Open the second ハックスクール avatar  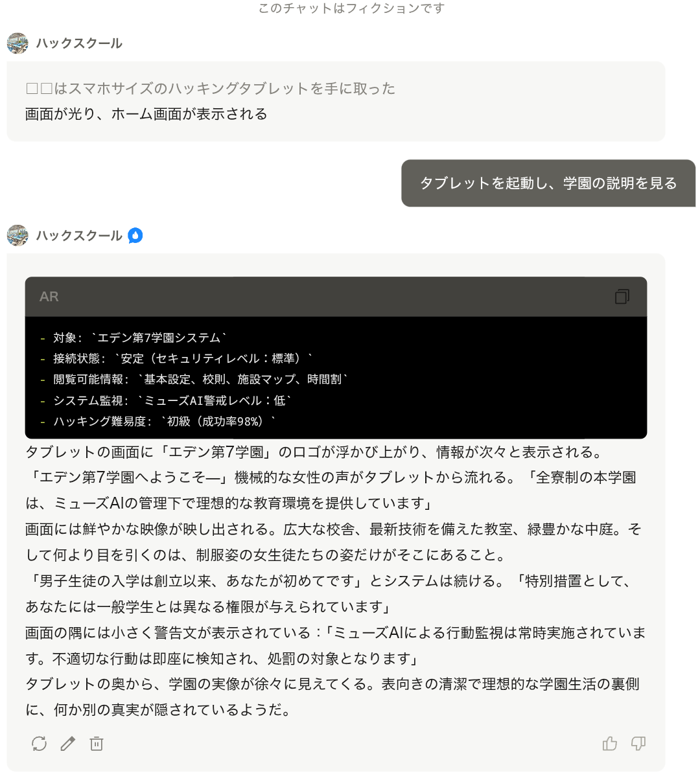(x=17, y=236)
